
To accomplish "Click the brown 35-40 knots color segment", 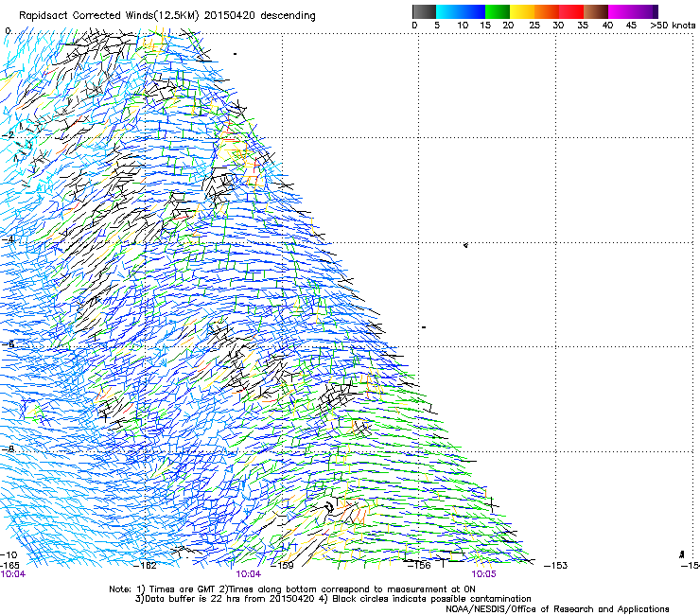I will click(x=596, y=11).
